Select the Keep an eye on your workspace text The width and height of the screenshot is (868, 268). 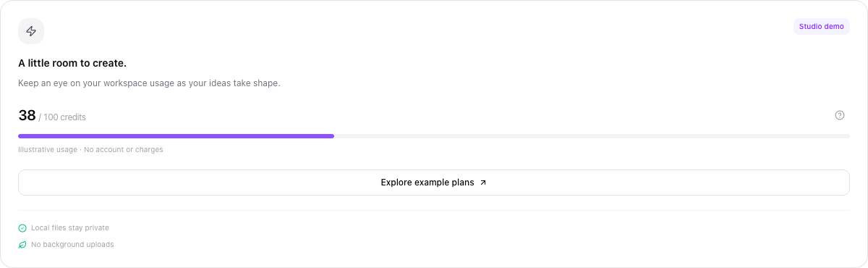(149, 83)
